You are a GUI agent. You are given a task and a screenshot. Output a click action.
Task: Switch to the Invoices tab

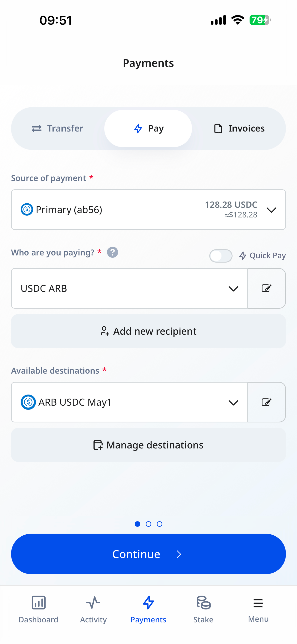pos(239,129)
